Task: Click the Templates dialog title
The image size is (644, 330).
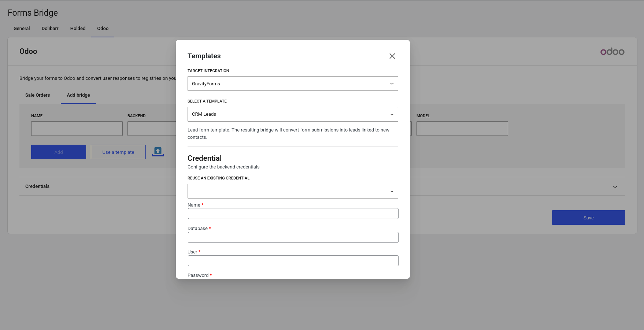Action: coord(204,56)
